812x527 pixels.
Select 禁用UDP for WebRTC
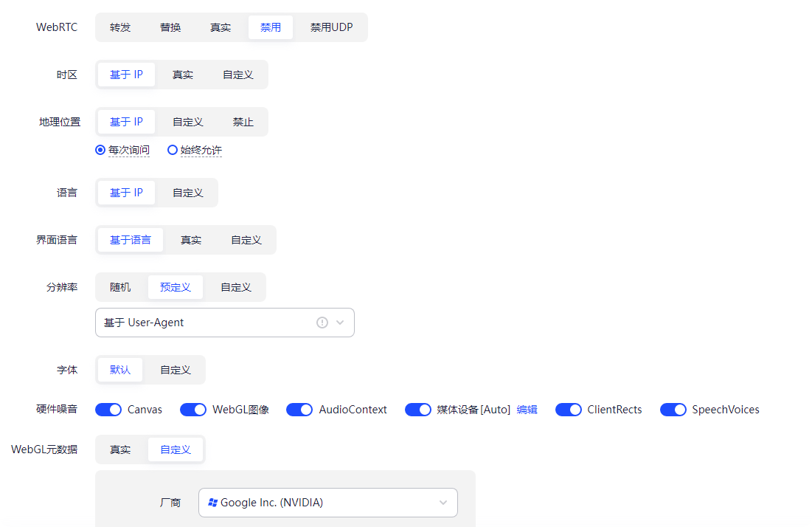point(331,27)
